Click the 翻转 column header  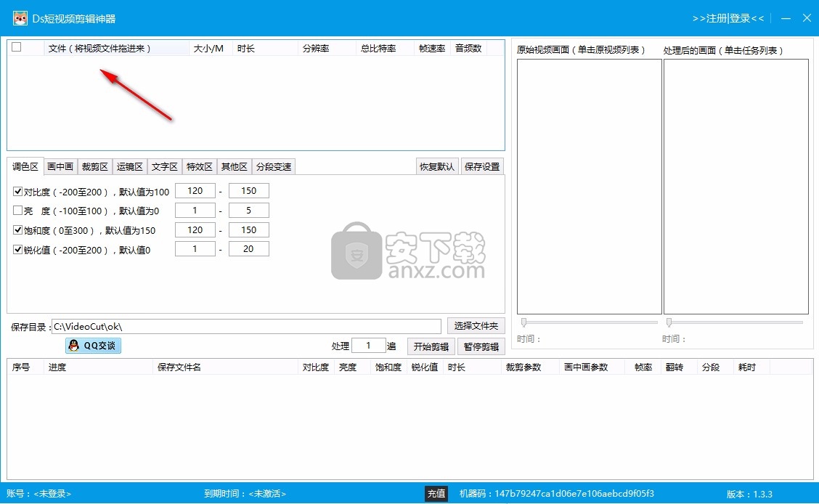[x=679, y=367]
